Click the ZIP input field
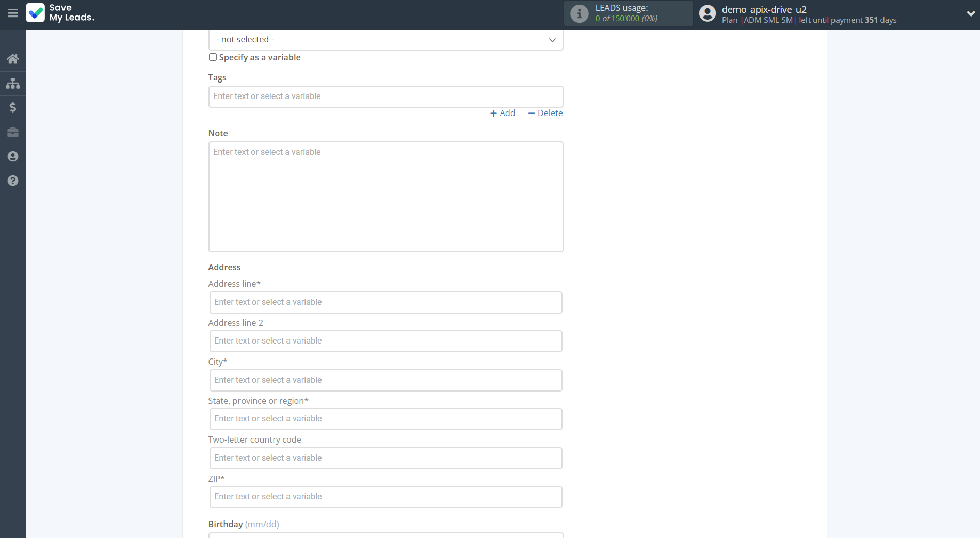The height and width of the screenshot is (538, 980). coord(385,497)
